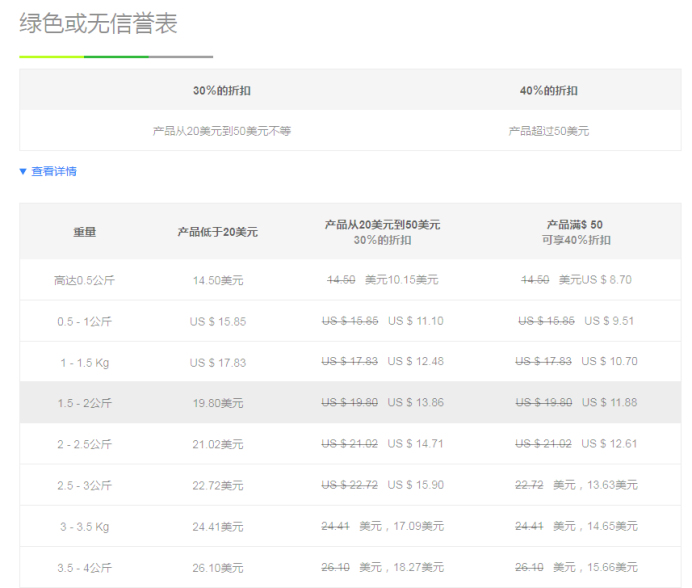The height and width of the screenshot is (588, 692).
Task: Click the US $ 15.90 discounted price
Action: [416, 485]
